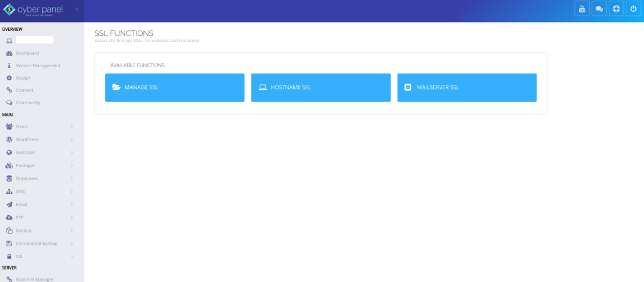Expand the Websites menu arrow
Screen dimensions: 644x282
(x=72, y=153)
